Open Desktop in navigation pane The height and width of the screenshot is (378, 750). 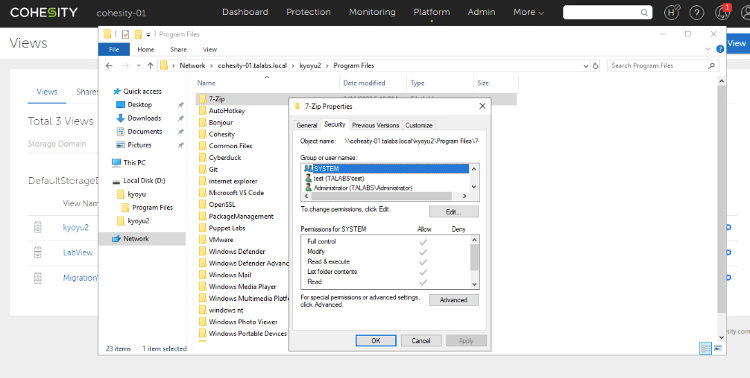point(139,104)
